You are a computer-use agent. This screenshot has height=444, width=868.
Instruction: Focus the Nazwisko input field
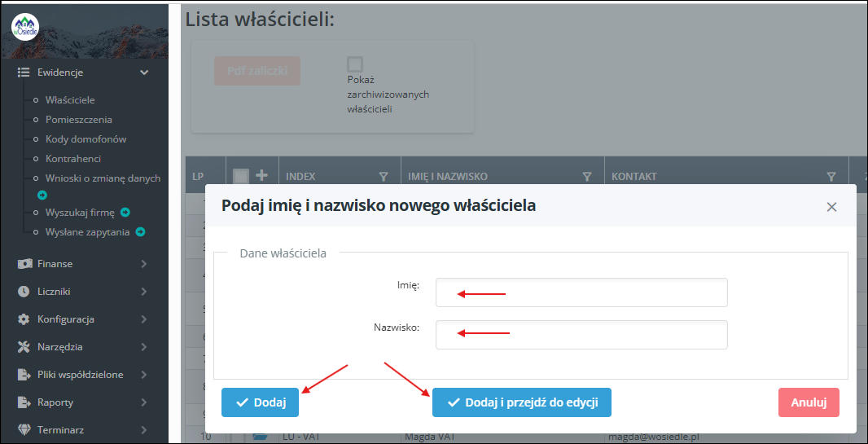[581, 335]
